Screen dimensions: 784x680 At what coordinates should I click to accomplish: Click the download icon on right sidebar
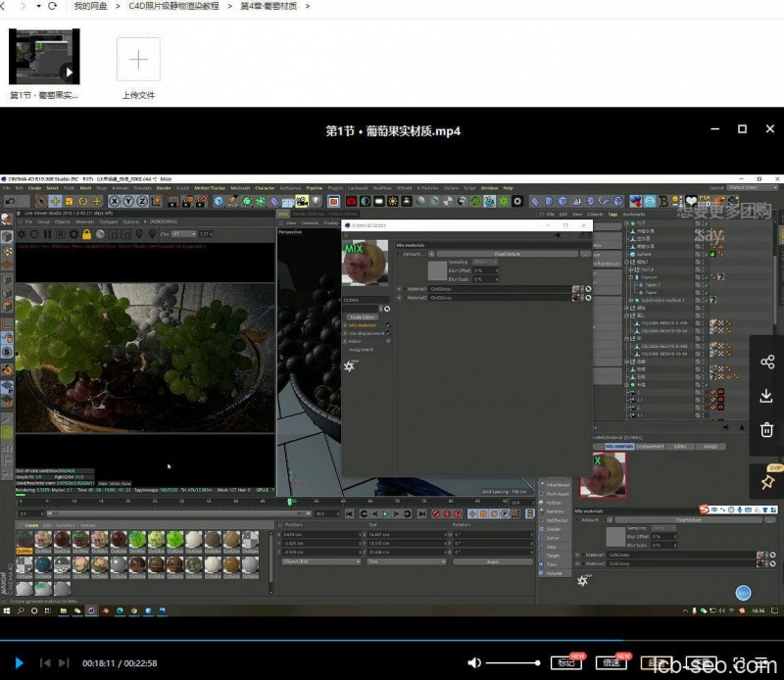click(766, 396)
